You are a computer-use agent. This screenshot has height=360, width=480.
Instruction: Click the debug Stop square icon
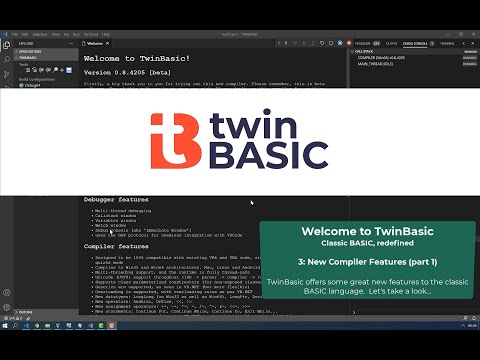pos(331,43)
